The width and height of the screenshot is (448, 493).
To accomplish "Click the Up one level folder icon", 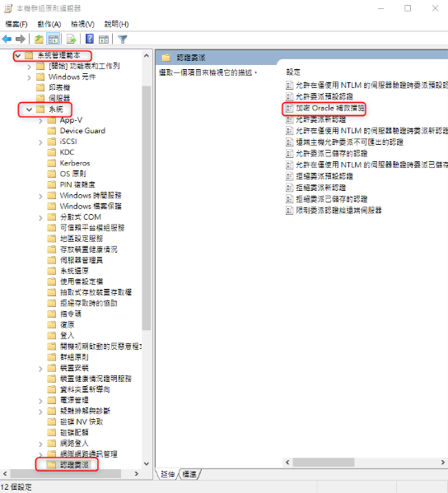I will point(39,39).
